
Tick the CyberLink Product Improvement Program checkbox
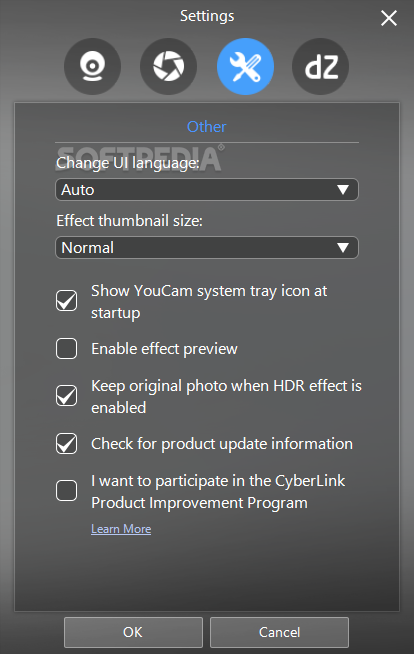tap(66, 490)
